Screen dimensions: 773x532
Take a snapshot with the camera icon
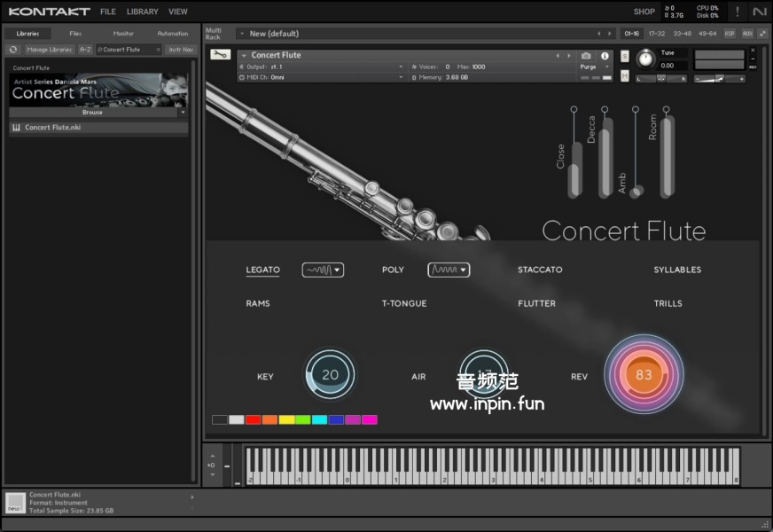tap(586, 56)
